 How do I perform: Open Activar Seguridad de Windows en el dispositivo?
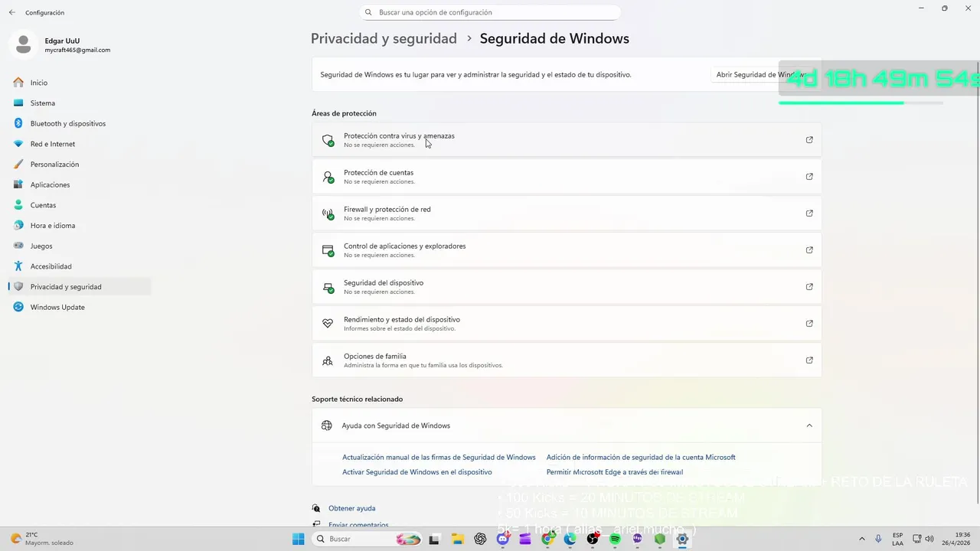pos(417,472)
